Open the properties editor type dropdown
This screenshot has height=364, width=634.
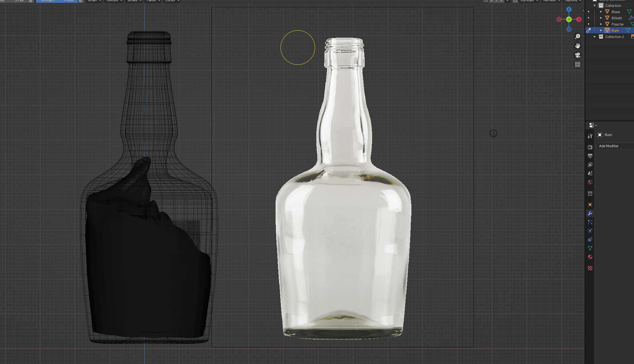[x=593, y=125]
